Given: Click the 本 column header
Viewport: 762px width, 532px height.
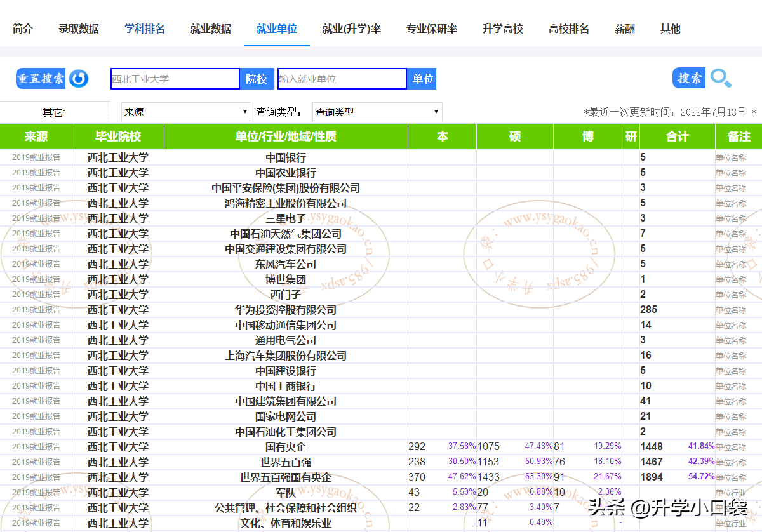Looking at the screenshot, I should tap(443, 136).
